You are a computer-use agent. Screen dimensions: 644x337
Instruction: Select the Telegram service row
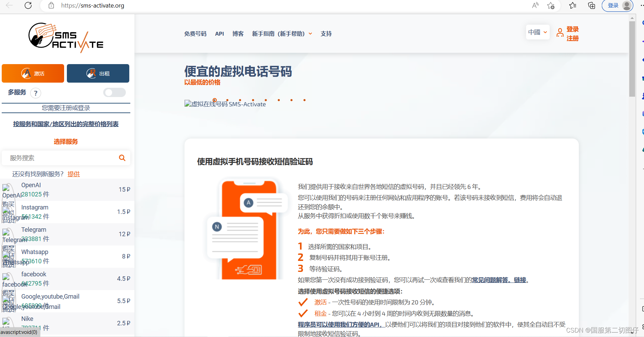coord(67,234)
